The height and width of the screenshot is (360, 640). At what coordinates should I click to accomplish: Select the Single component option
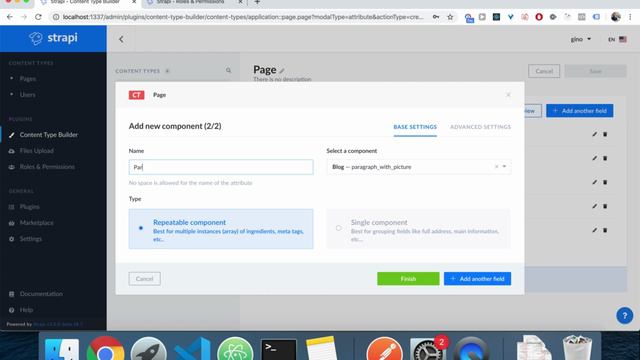pyautogui.click(x=418, y=229)
